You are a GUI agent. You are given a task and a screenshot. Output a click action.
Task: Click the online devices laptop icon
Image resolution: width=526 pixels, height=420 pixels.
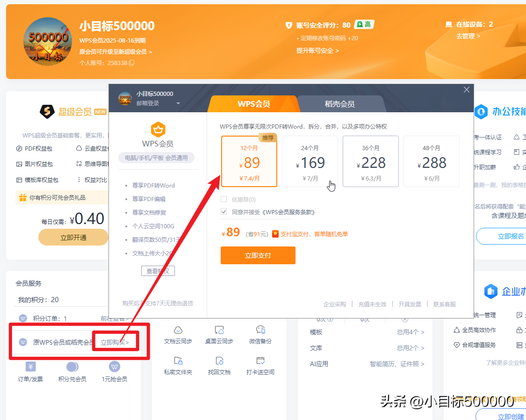448,24
